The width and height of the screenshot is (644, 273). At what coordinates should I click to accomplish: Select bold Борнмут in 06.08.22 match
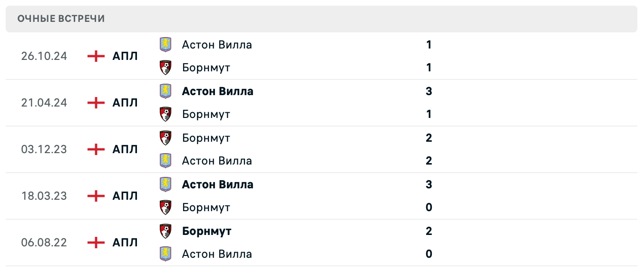point(206,231)
